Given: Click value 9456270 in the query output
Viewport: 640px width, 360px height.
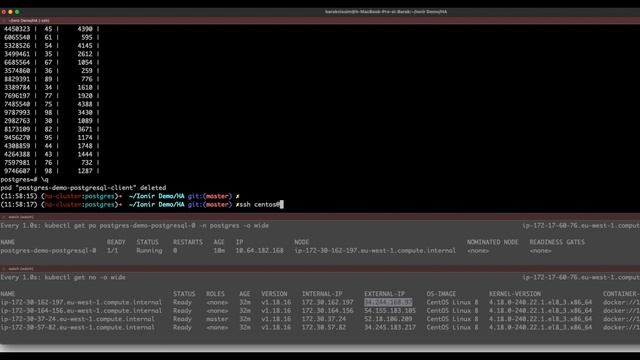Looking at the screenshot, I should [x=17, y=138].
